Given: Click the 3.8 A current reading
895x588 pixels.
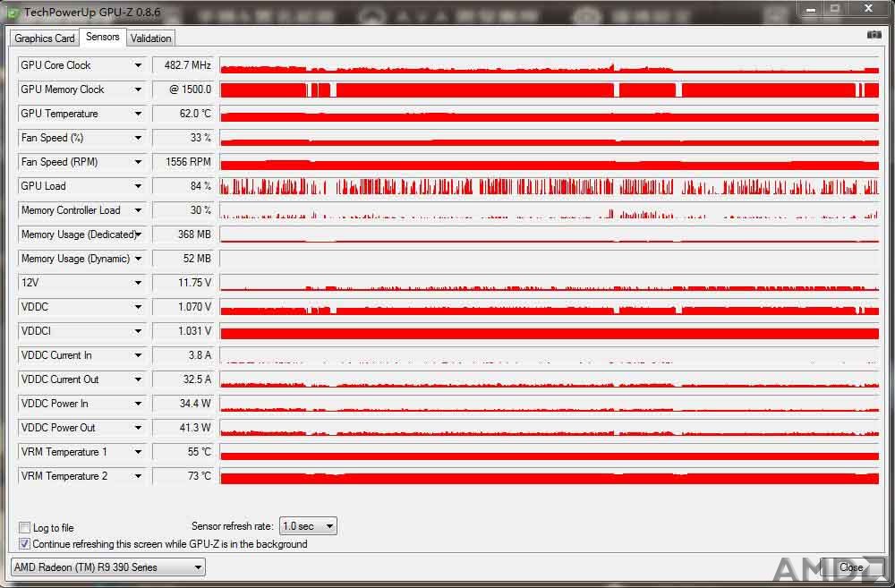Looking at the screenshot, I should pos(183,355).
